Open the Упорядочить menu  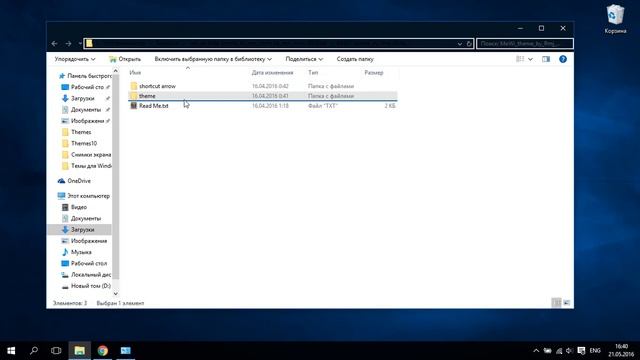[75, 59]
